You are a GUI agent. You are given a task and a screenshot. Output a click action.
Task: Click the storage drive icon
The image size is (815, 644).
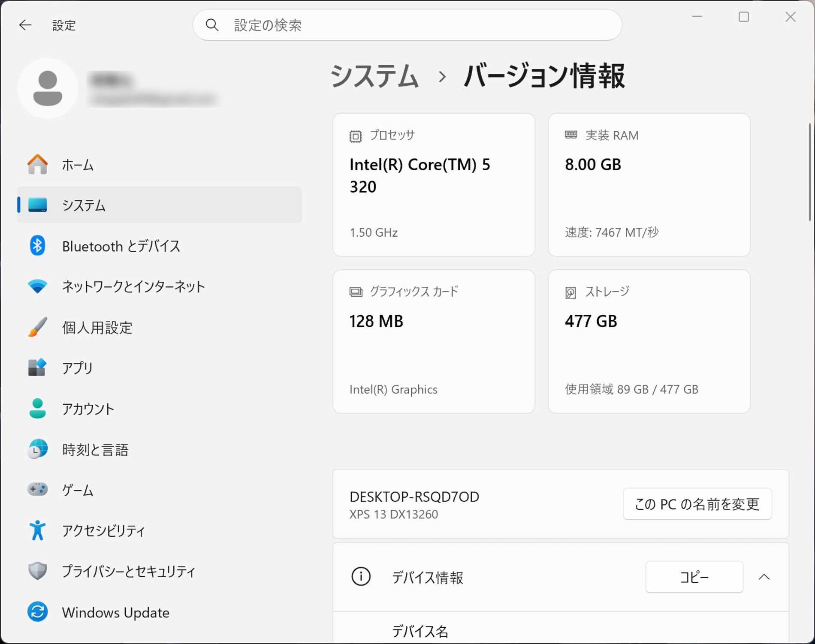point(570,293)
